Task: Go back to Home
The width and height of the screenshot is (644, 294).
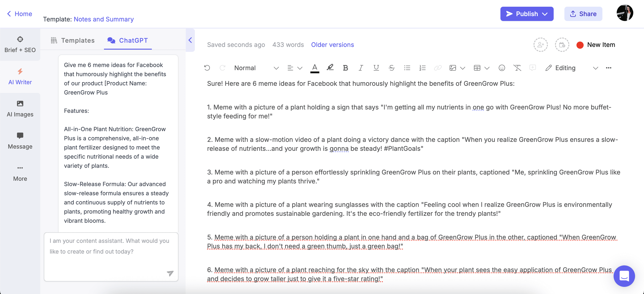Action: [x=19, y=14]
